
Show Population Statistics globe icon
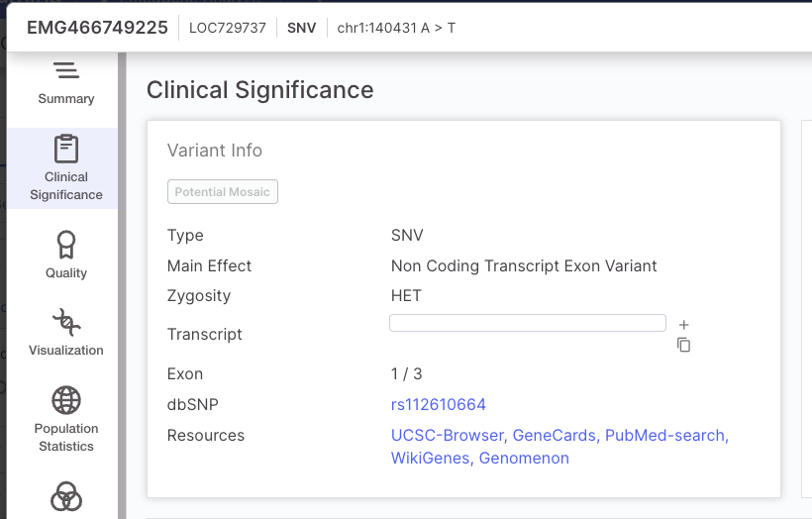coord(66,400)
